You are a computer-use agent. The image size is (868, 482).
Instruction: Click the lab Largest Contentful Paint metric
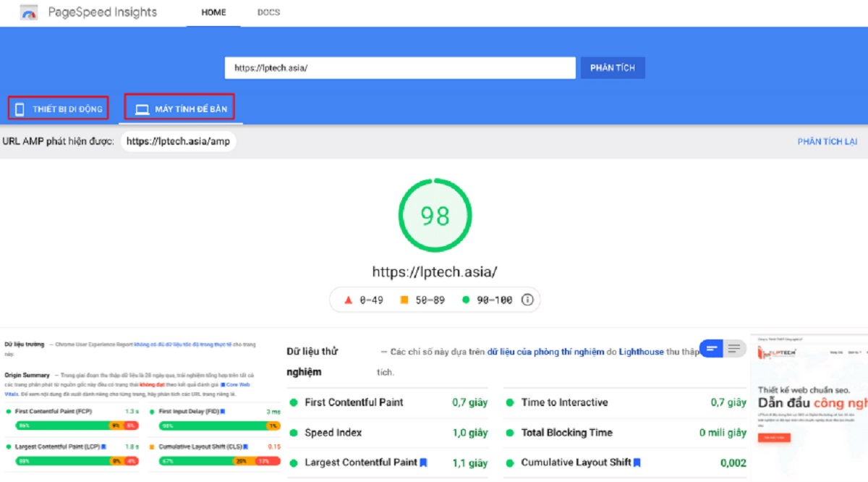click(388, 462)
